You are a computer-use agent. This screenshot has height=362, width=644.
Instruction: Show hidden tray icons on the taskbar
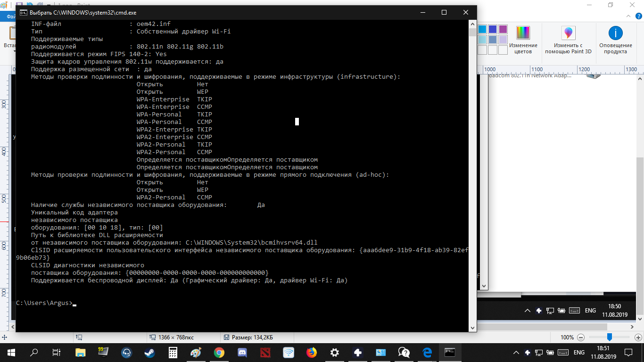[x=516, y=352]
